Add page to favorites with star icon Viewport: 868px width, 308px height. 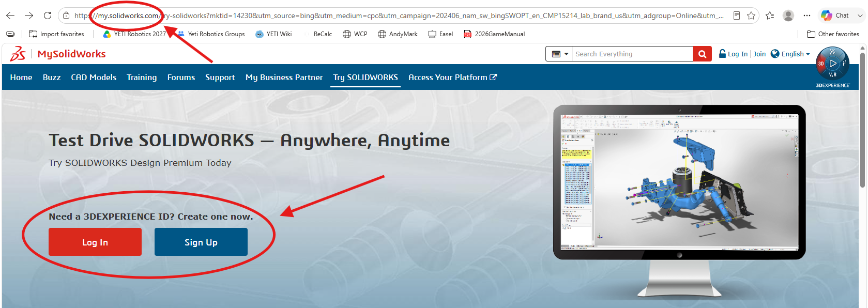tap(751, 16)
